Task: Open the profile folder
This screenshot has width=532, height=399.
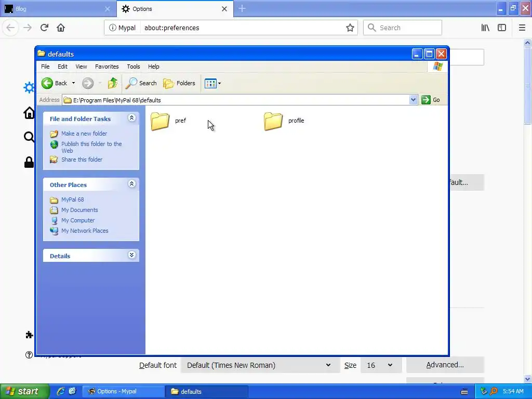Action: (284, 121)
